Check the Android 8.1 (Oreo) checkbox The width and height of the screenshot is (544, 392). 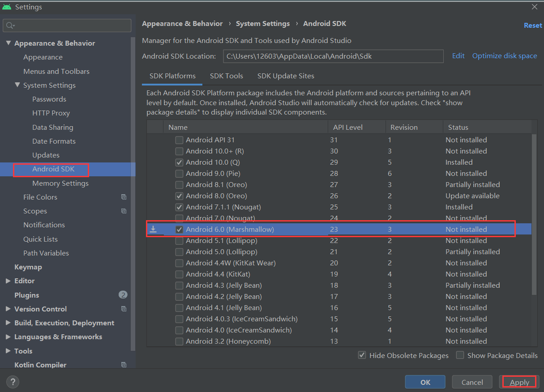click(x=179, y=184)
